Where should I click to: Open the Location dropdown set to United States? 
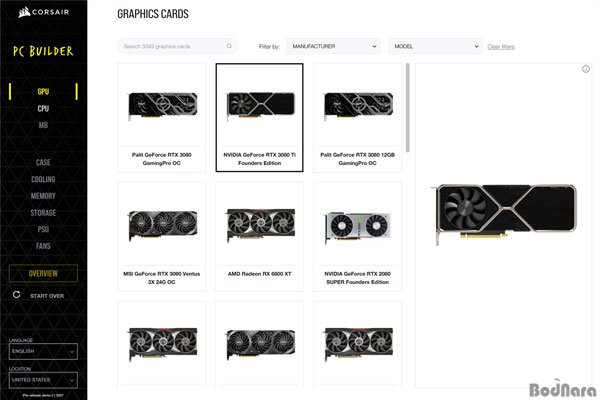[x=43, y=380]
